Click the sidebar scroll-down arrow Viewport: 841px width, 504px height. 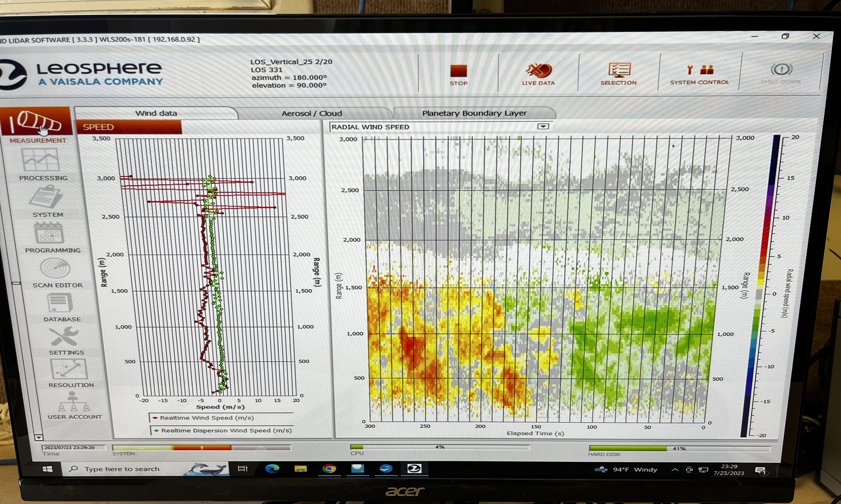point(39,437)
